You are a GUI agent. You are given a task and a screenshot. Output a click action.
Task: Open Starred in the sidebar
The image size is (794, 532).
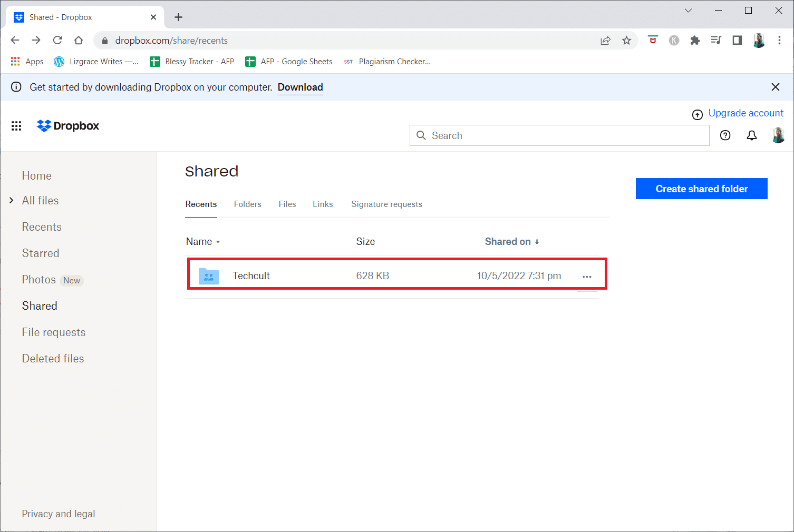(x=41, y=253)
